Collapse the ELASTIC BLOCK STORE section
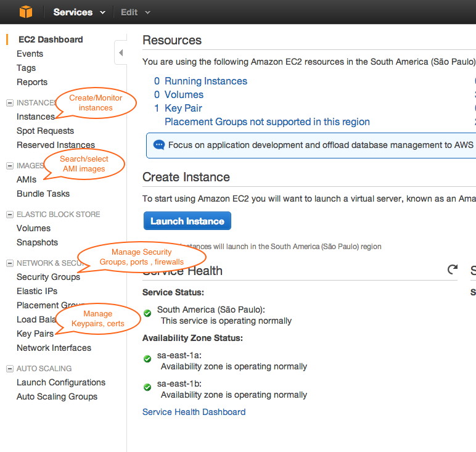476x452 pixels. (x=10, y=215)
